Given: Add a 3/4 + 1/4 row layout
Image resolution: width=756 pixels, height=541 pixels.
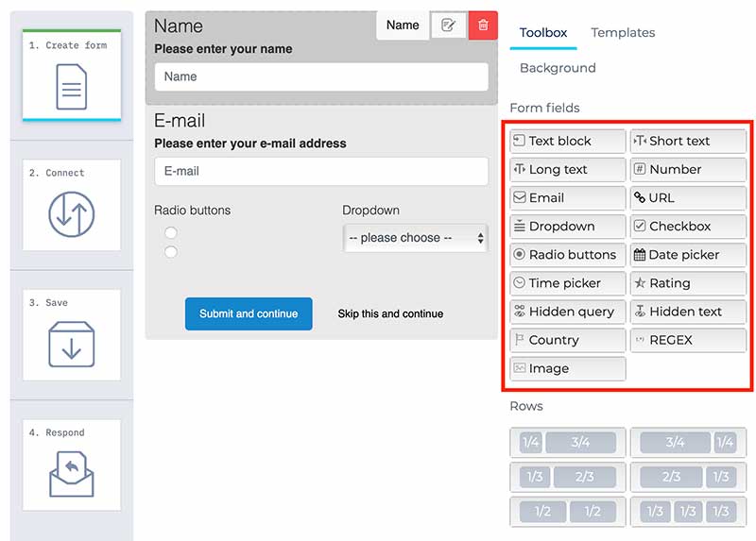Looking at the screenshot, I should (x=688, y=442).
